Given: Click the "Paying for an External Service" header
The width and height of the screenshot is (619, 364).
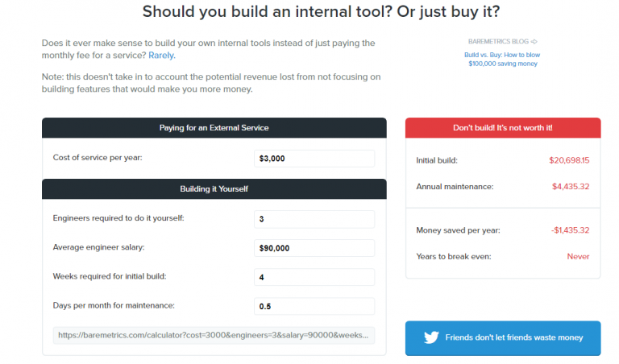Looking at the screenshot, I should [214, 128].
